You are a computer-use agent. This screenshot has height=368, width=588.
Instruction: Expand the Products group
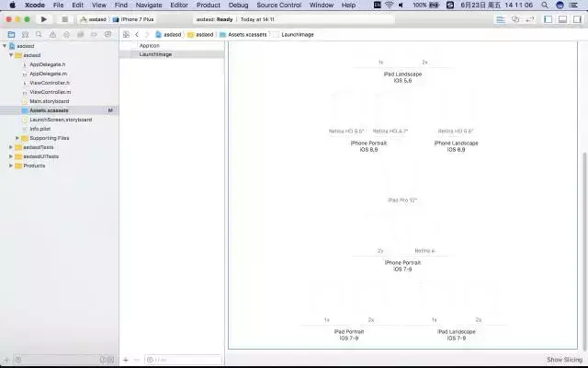(x=11, y=166)
